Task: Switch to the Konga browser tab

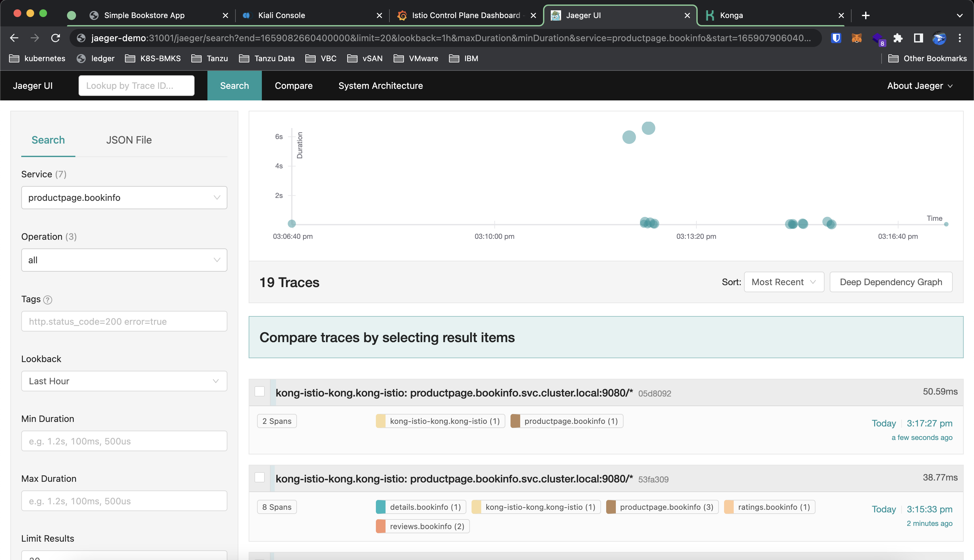Action: click(774, 15)
